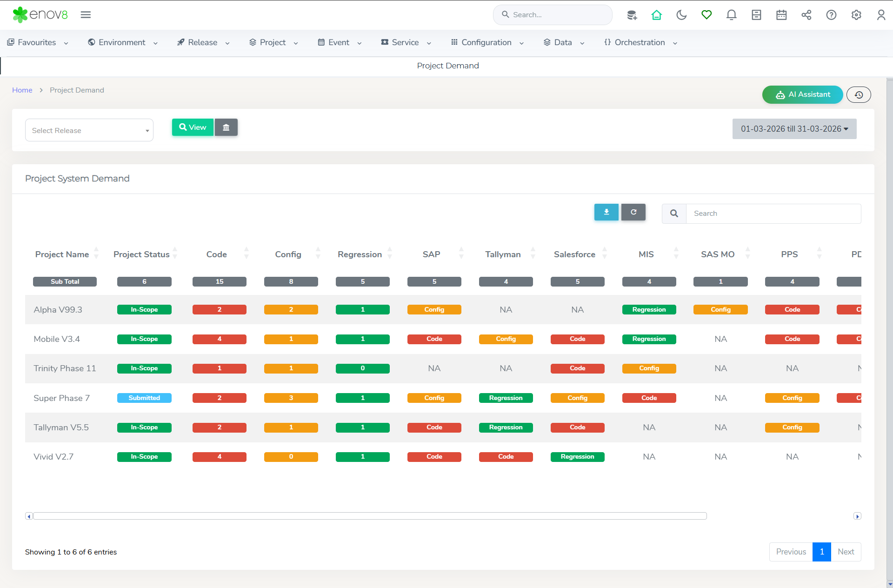The height and width of the screenshot is (588, 893).
Task: Open the Configuration menu
Action: pyautogui.click(x=487, y=42)
